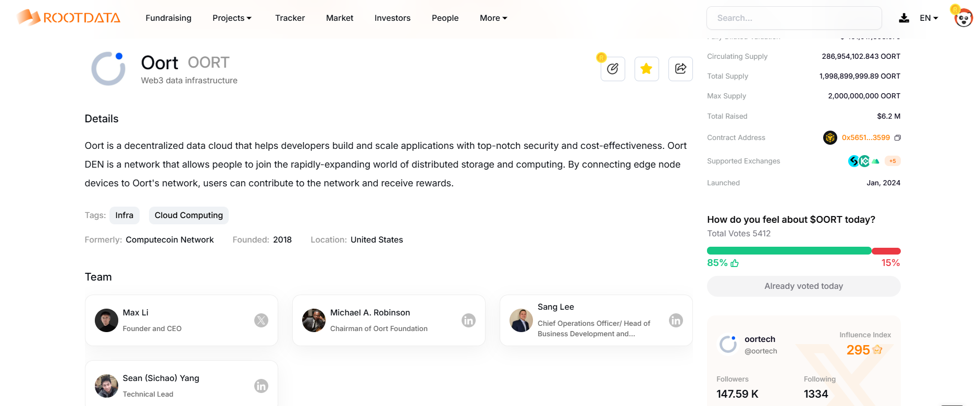Go to the Market section
Viewport: 980px width, 406px height.
tap(340, 18)
